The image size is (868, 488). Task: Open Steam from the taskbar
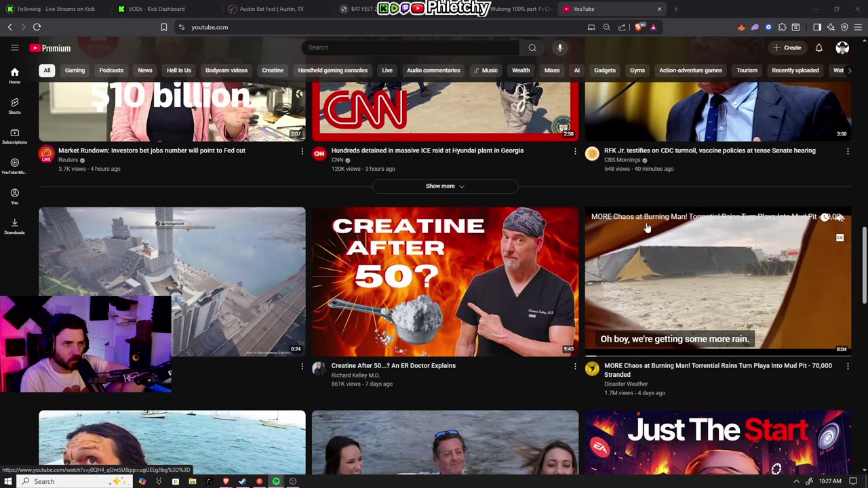pos(242,481)
